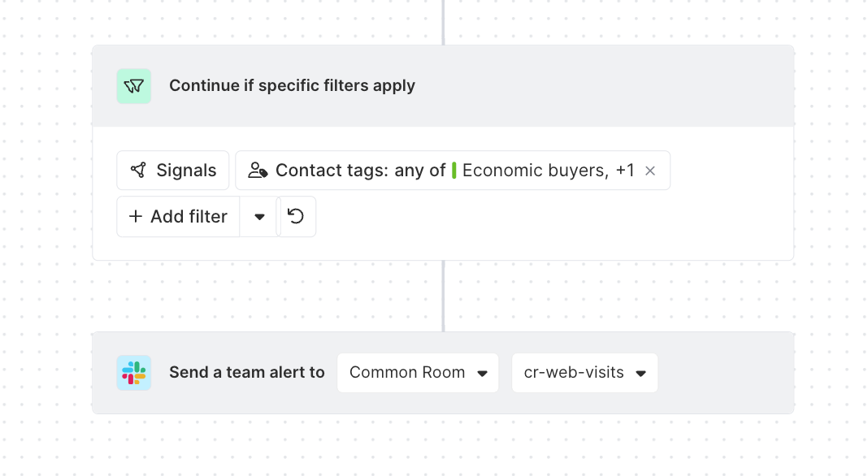Select the "Continue if specific filters apply" header
Screen dimensions: 868x476
tap(292, 86)
